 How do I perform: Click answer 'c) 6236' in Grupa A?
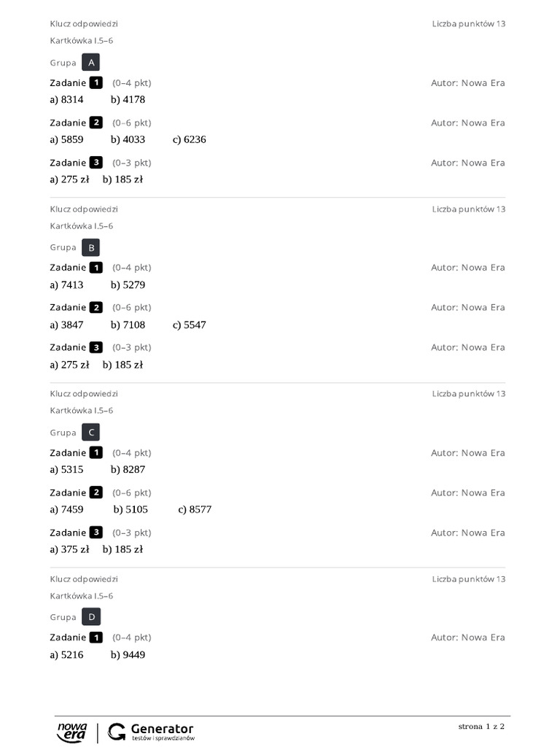[190, 139]
